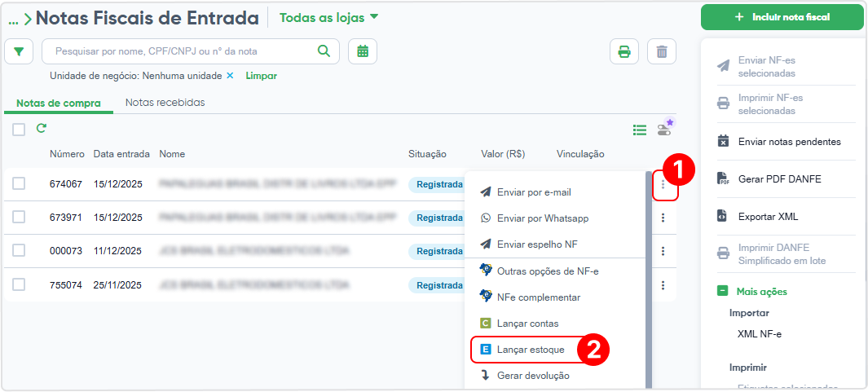Click Registrada status of note 673971
The width and height of the screenshot is (868, 392).
click(438, 218)
